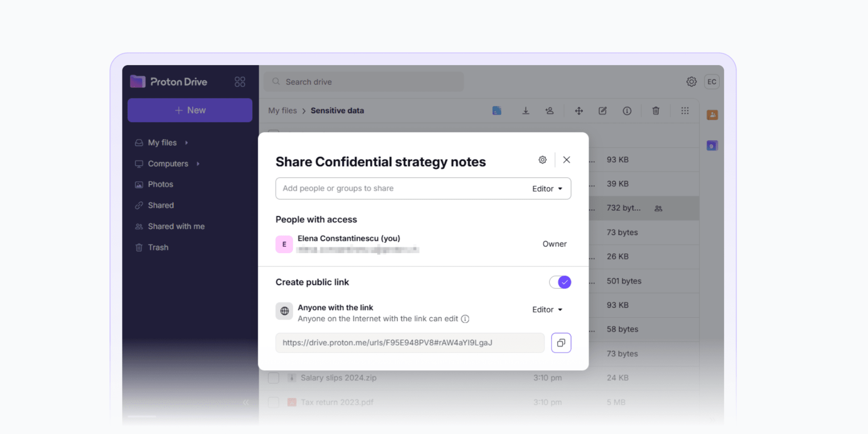Switch layout via grid view icon

click(684, 111)
